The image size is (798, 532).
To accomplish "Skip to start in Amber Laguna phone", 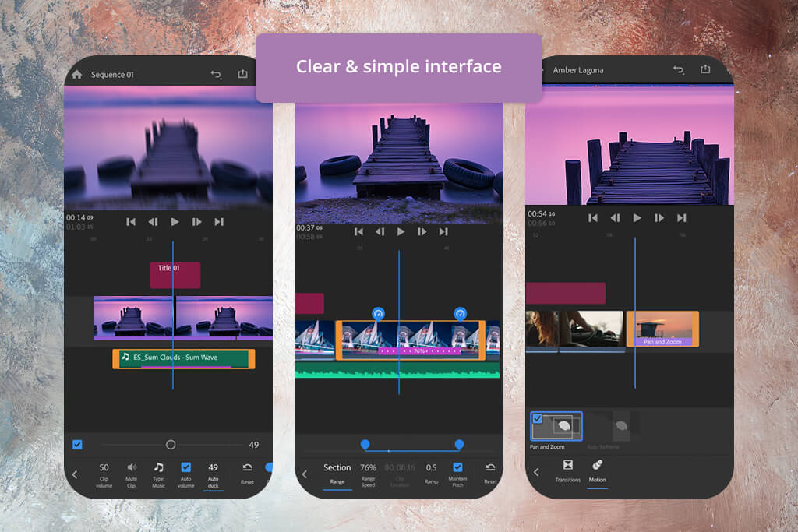I will (x=593, y=218).
